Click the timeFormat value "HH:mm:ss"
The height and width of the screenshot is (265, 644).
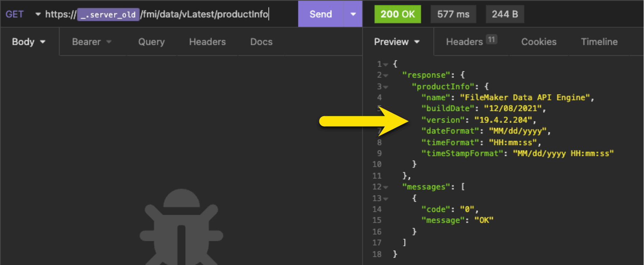click(x=513, y=142)
